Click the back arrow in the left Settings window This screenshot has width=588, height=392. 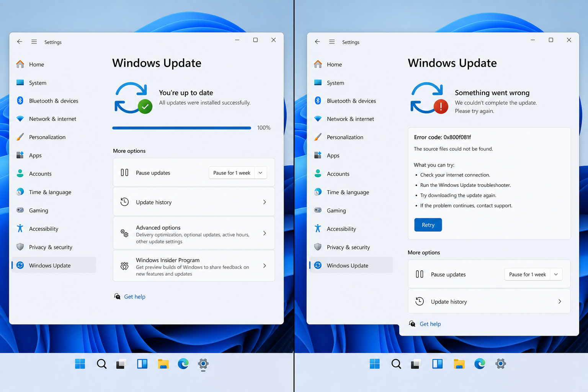point(20,42)
